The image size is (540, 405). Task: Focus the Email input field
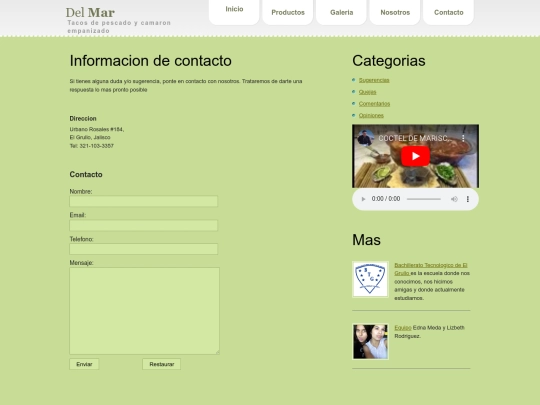pos(144,225)
